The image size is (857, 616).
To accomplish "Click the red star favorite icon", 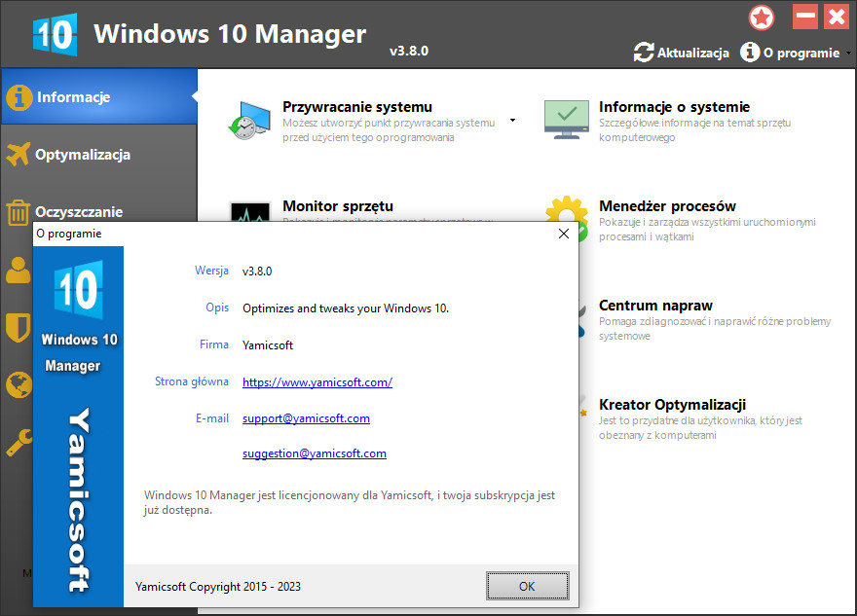I will 762,18.
